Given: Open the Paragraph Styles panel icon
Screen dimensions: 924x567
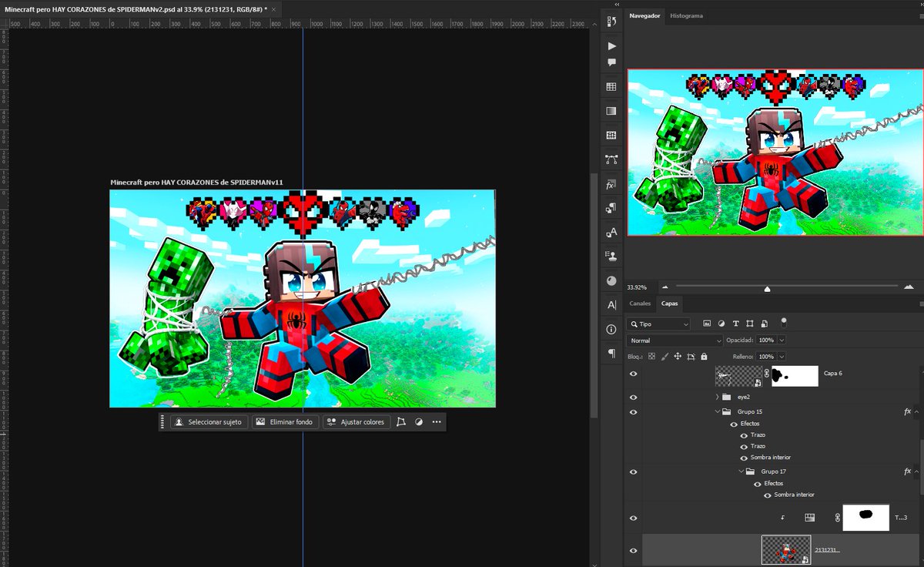Looking at the screenshot, I should [611, 208].
